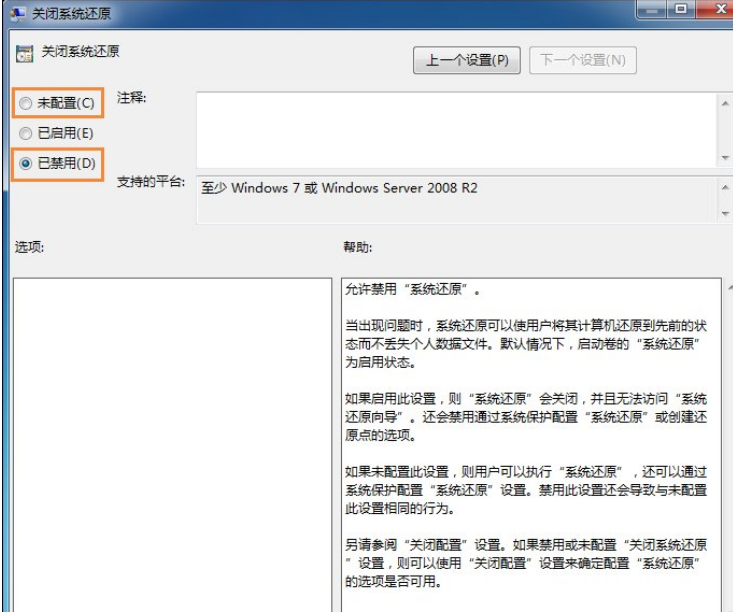Screen dimensions: 733x612
Task: Click down arrow of 支持的平台 scrollbar
Action: [725, 213]
